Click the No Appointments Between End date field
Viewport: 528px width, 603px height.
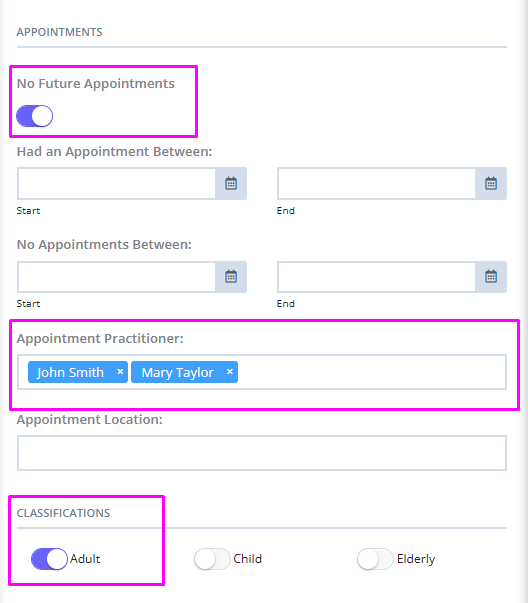(x=376, y=277)
